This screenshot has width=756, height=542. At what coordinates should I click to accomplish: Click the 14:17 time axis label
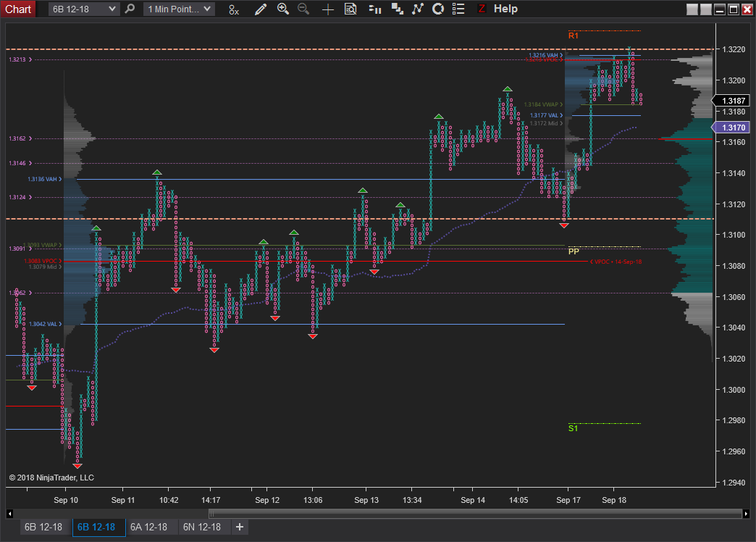211,500
